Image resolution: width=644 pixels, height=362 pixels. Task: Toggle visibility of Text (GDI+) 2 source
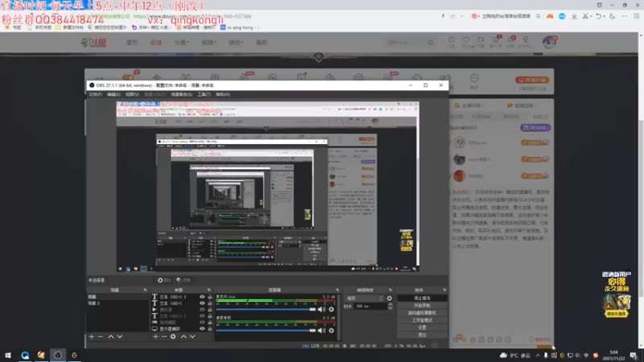tap(202, 316)
